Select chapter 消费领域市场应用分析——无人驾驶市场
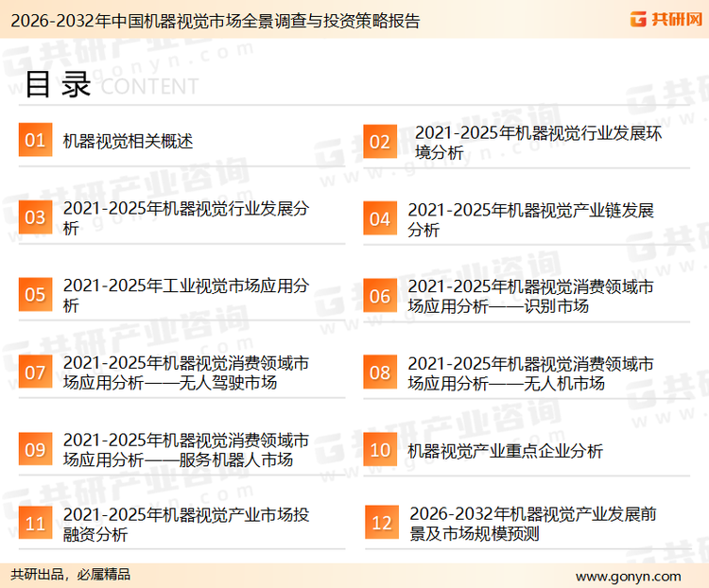Image resolution: width=709 pixels, height=588 pixels. (186, 372)
